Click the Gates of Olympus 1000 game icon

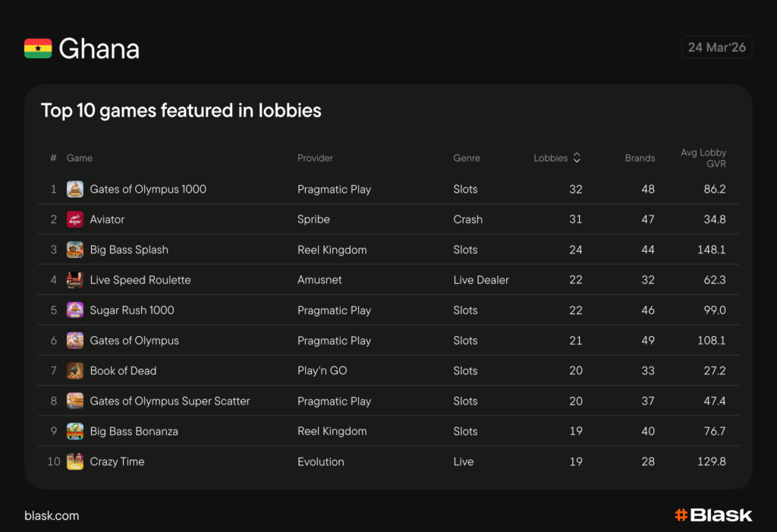[75, 189]
